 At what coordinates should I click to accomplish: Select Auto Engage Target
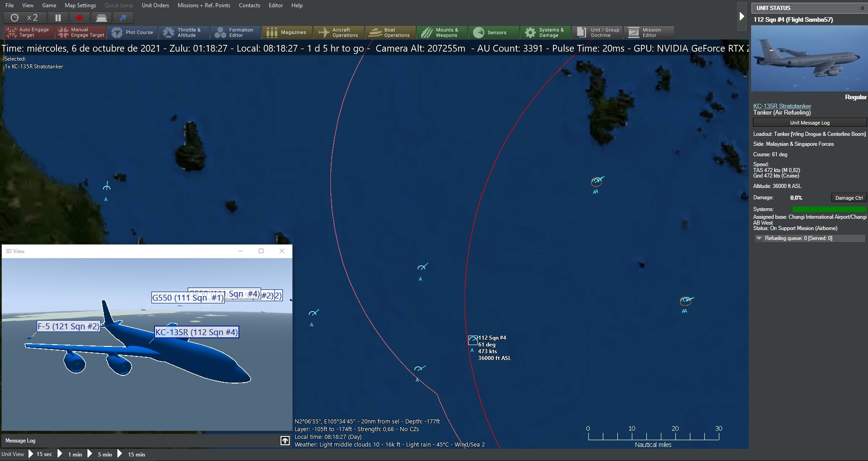pyautogui.click(x=28, y=32)
